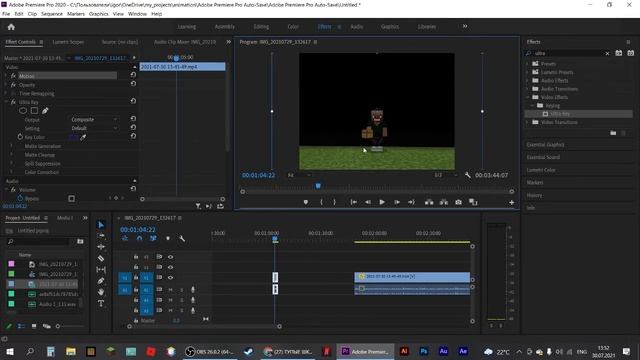This screenshot has width=640, height=360.
Task: Play the sequence in Program monitor
Action: (382, 202)
